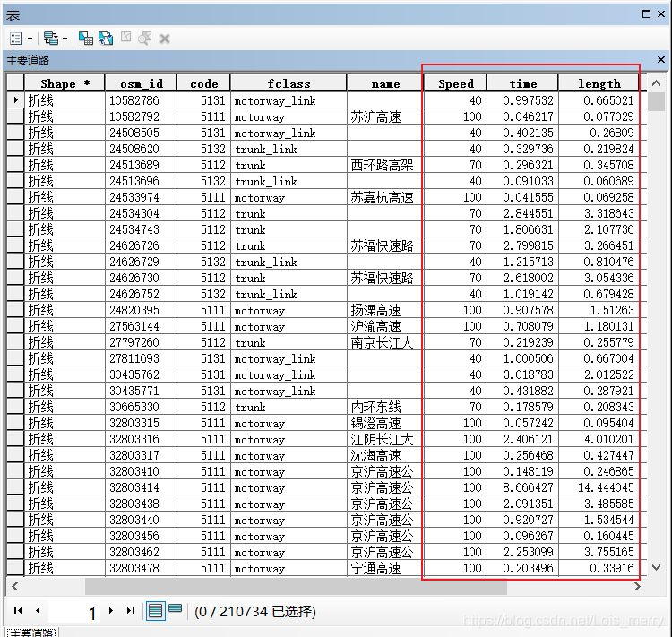
Task: Click the time value 8.666427
Action: coord(522,487)
